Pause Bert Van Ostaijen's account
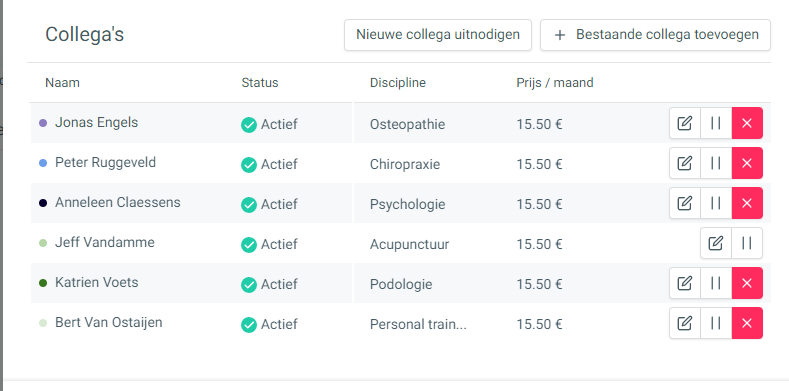 point(716,323)
